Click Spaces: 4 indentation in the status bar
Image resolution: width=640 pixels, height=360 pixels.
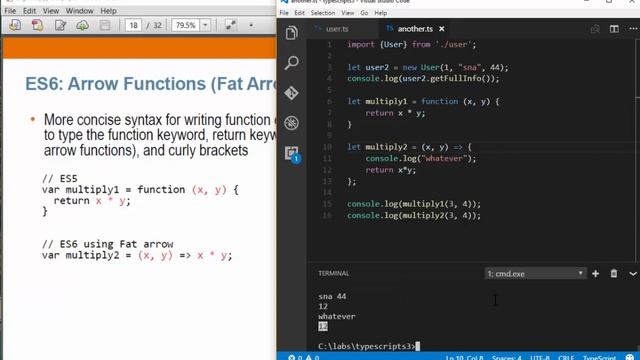coord(507,358)
